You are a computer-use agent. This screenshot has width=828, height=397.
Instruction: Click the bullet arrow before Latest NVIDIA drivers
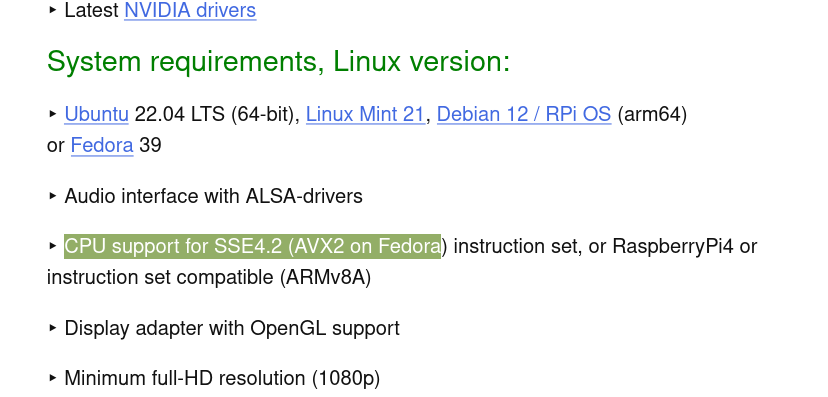click(x=53, y=10)
